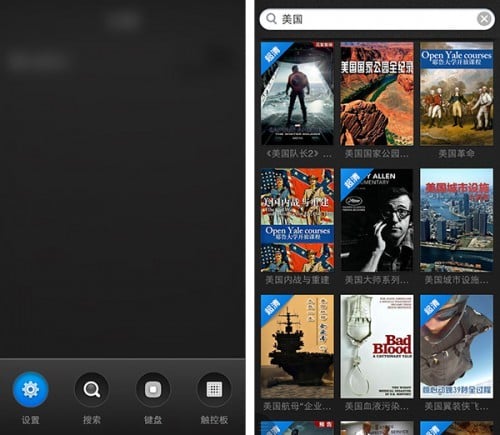The height and width of the screenshot is (435, 500).
Task: Click the title text 美国国家公园…
Action: 376,154
